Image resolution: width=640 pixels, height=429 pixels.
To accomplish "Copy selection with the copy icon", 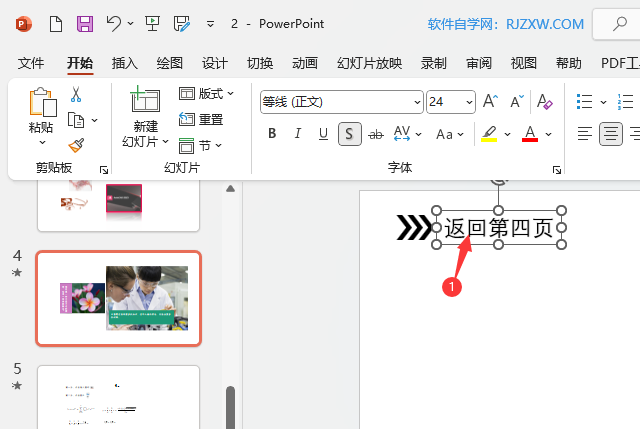I will pos(76,120).
